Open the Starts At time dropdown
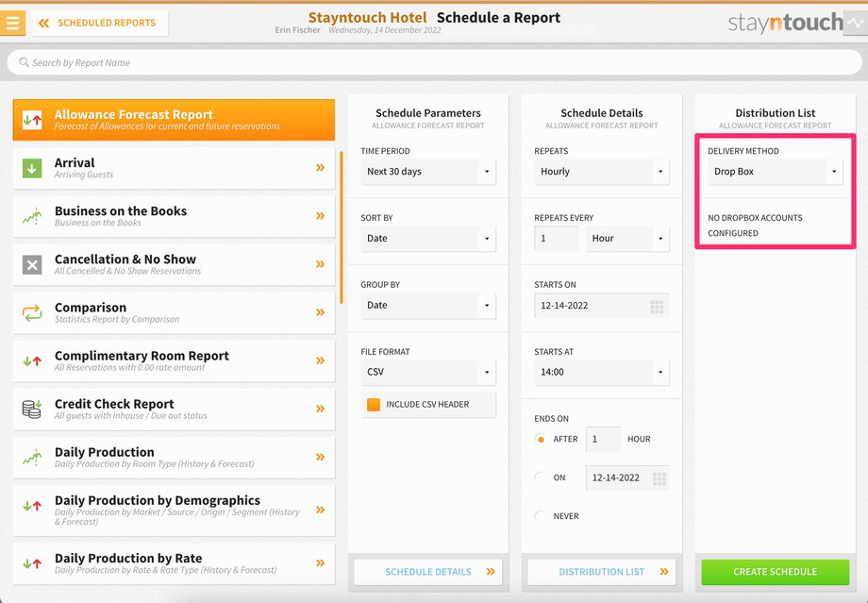The width and height of the screenshot is (868, 603). pos(602,372)
